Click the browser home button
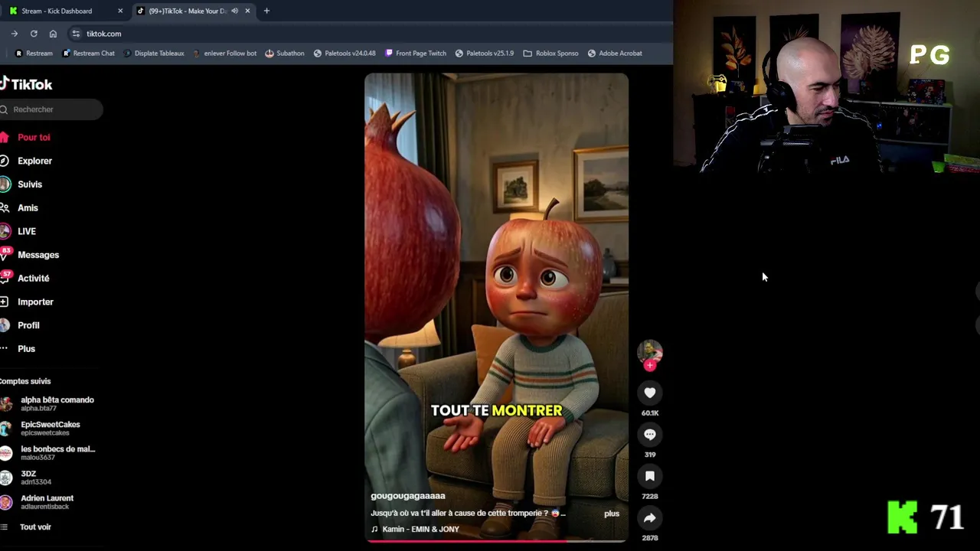980x551 pixels. click(53, 34)
